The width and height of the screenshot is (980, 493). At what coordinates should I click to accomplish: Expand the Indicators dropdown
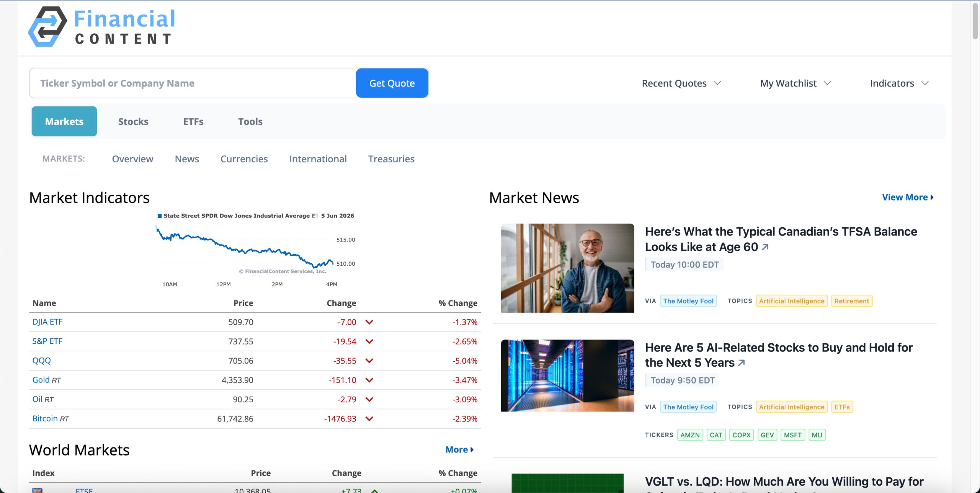tap(899, 83)
